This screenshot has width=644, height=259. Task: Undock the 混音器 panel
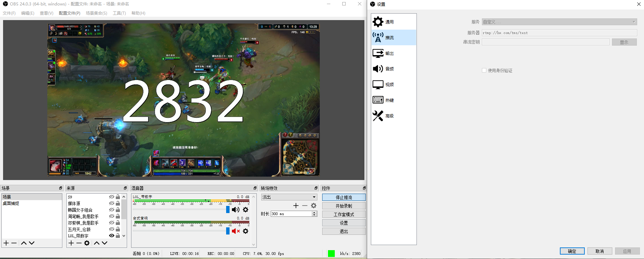tap(255, 188)
